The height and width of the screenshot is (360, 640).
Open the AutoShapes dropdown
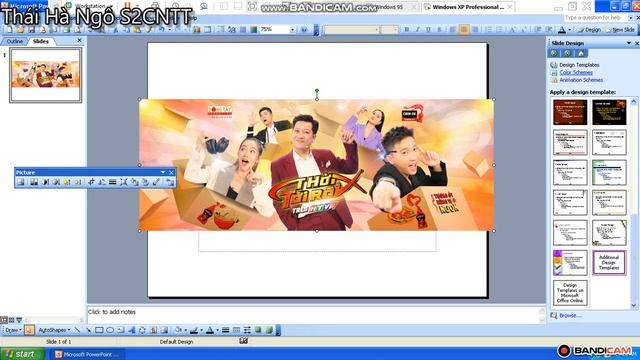pos(54,330)
